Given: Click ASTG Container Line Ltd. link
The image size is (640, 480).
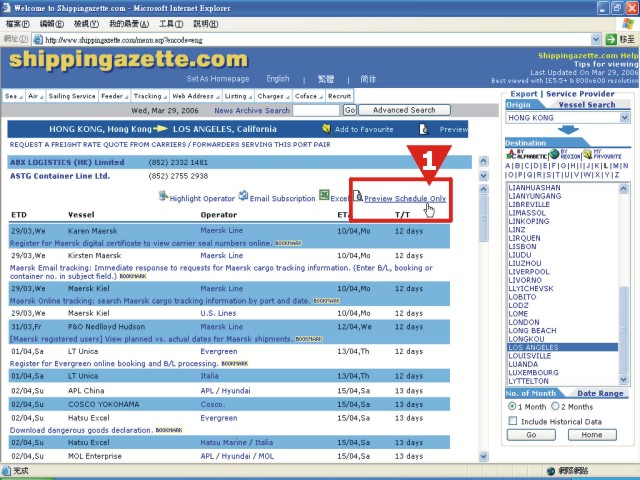Looking at the screenshot, I should pyautogui.click(x=60, y=176).
